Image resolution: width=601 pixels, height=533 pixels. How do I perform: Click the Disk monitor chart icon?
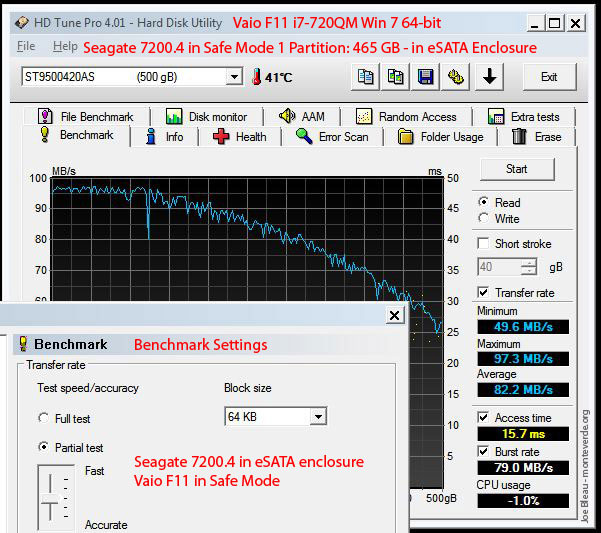click(x=174, y=116)
